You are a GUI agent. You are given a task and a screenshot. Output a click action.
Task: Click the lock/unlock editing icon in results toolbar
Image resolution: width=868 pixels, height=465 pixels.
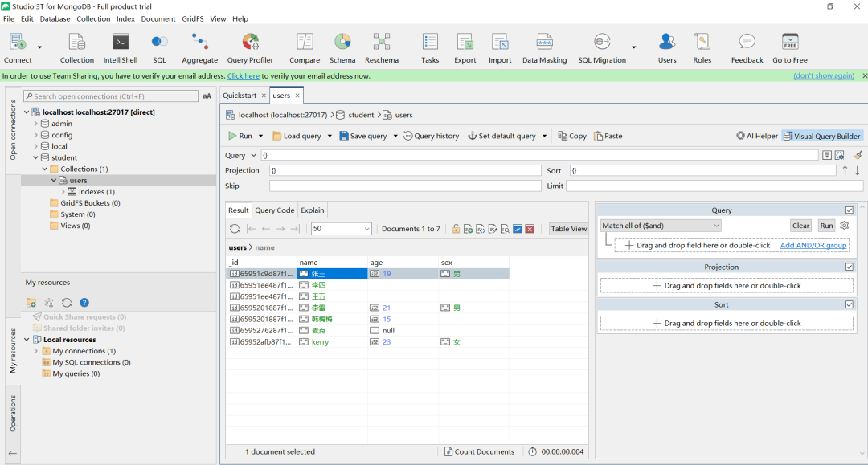[x=456, y=229]
